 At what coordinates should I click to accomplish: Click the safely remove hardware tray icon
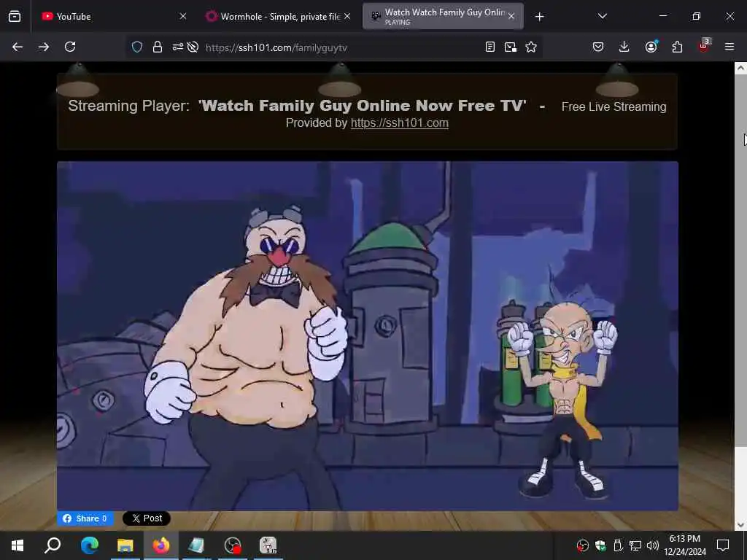(x=618, y=545)
